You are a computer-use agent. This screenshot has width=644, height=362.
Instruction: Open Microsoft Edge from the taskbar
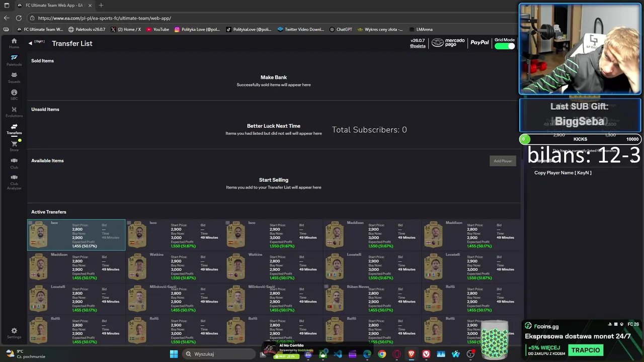point(367,354)
